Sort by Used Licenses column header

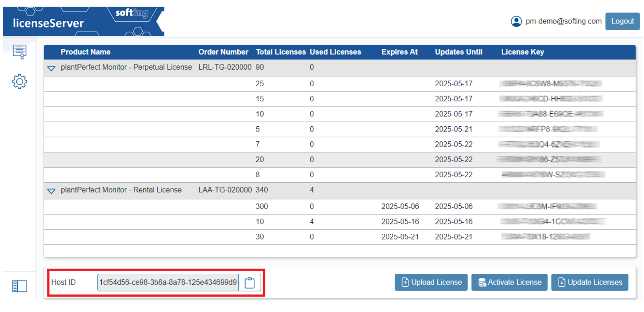[336, 52]
